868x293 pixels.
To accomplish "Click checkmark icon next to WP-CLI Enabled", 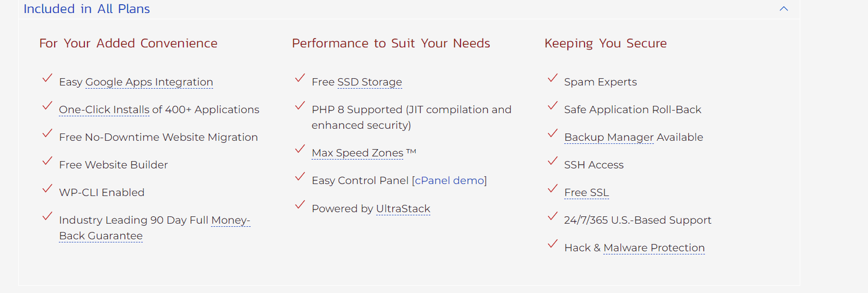I will pyautogui.click(x=47, y=189).
